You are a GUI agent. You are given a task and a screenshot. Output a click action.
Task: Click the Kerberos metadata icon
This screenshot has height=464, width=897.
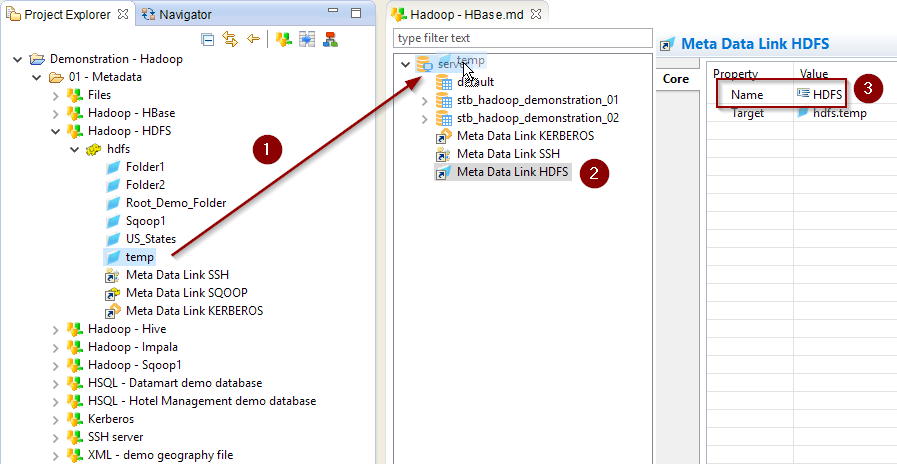point(75,419)
